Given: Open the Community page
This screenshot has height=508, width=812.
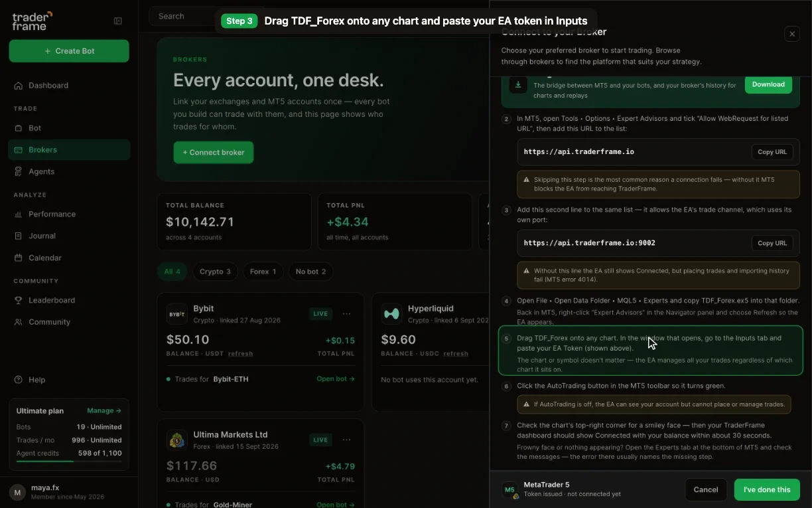Looking at the screenshot, I should tap(69, 322).
